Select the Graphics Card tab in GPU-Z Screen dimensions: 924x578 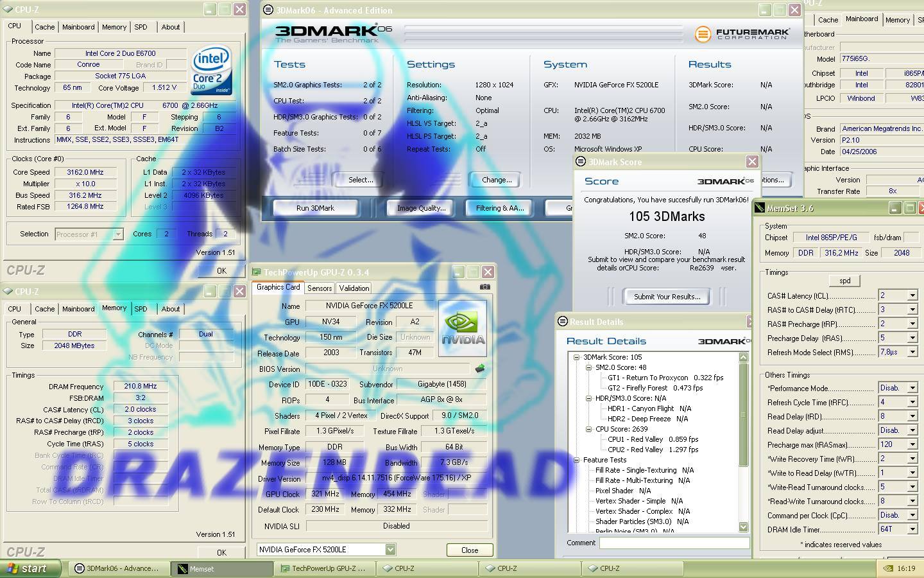coord(278,287)
